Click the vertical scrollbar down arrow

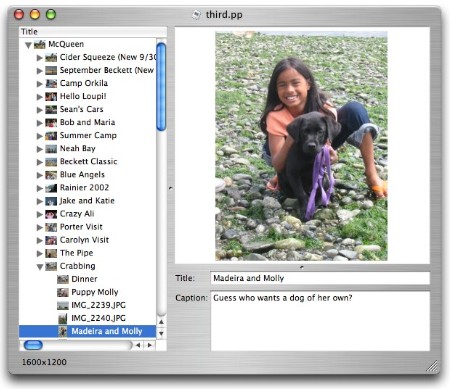pyautogui.click(x=161, y=333)
